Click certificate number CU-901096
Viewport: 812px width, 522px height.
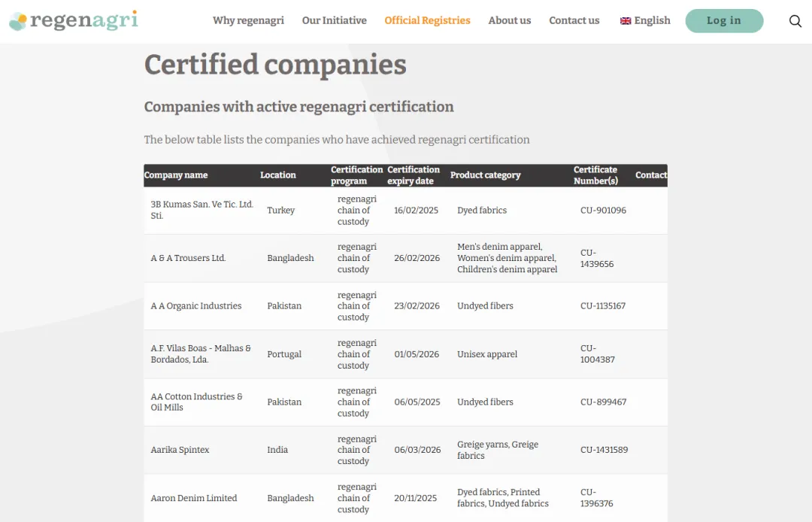tap(603, 210)
